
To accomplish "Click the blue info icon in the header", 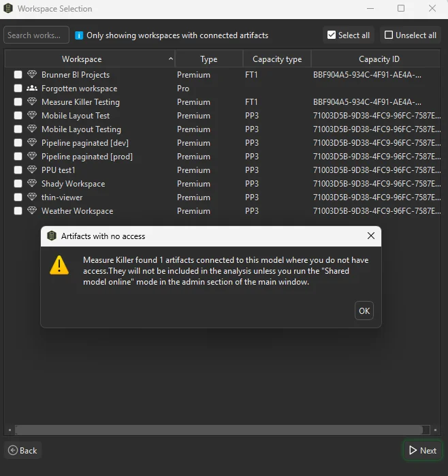I will pyautogui.click(x=79, y=35).
